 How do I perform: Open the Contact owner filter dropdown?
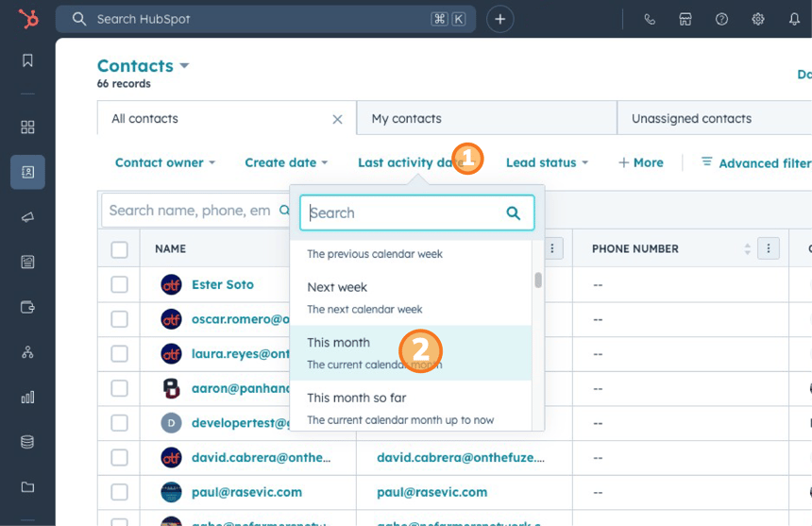click(164, 162)
